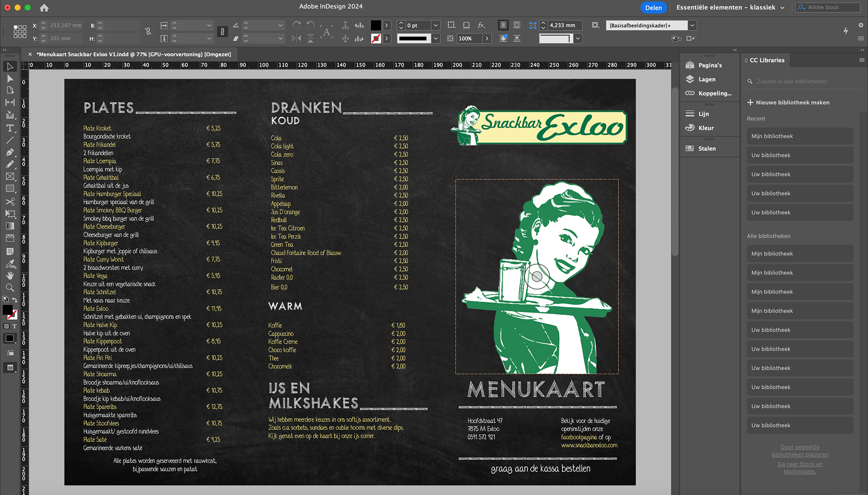Screen dimensions: 868x495
Task: Open the Kleur panel
Action: [700, 128]
